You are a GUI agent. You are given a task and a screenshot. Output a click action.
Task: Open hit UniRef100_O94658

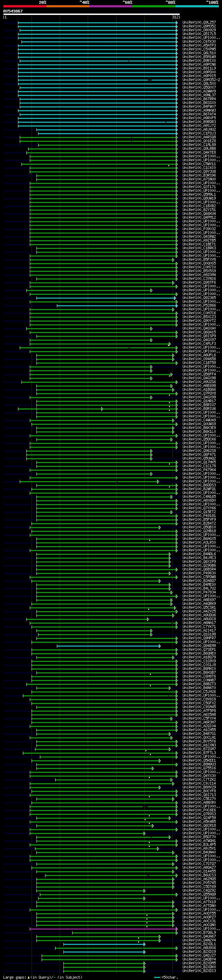199,359
